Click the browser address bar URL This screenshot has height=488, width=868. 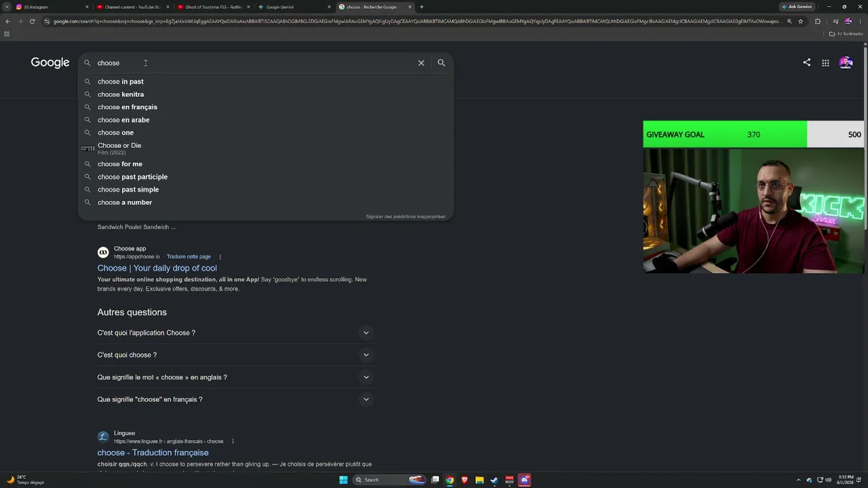point(417,21)
